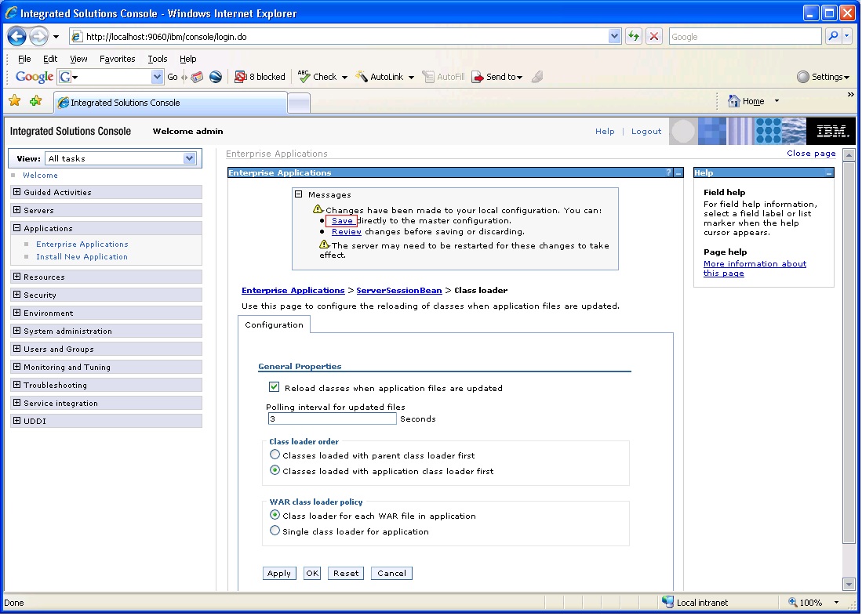Click the Polling interval input field
The height and width of the screenshot is (616, 862).
[332, 419]
